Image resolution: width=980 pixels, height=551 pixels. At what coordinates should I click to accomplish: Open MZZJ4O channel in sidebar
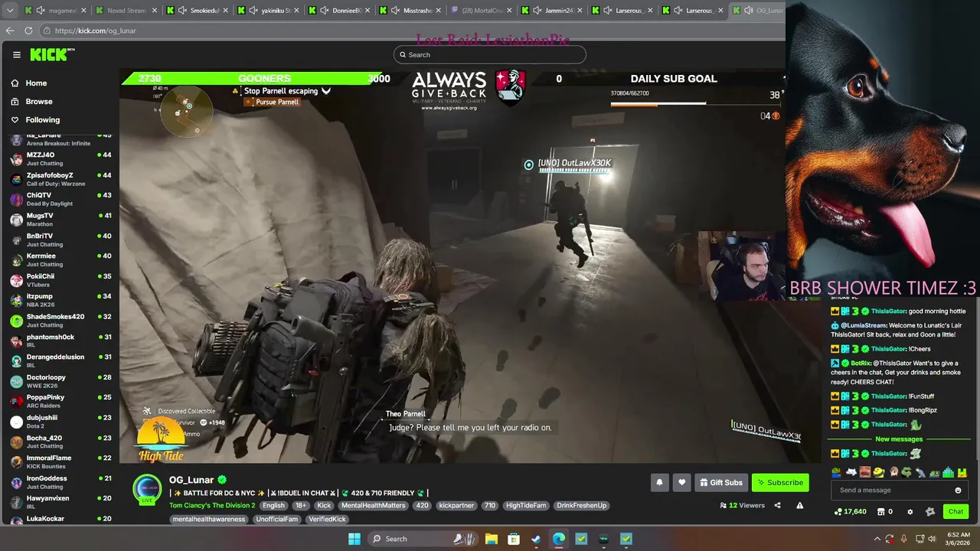pyautogui.click(x=59, y=158)
